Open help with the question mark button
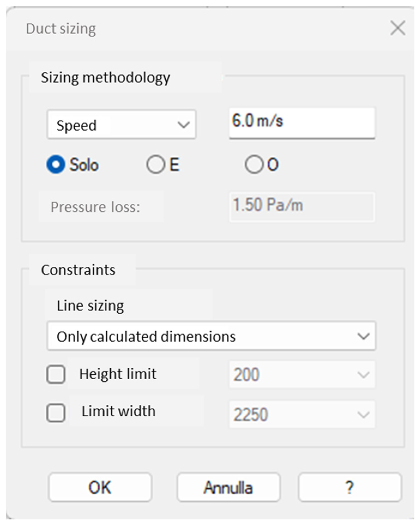Screen dimensions: 420x525 (350, 487)
